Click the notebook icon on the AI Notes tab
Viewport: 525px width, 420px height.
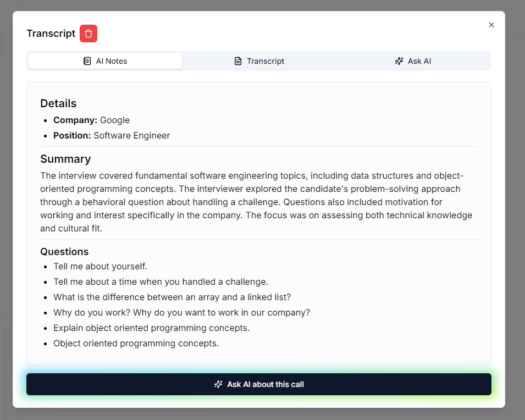tap(87, 60)
